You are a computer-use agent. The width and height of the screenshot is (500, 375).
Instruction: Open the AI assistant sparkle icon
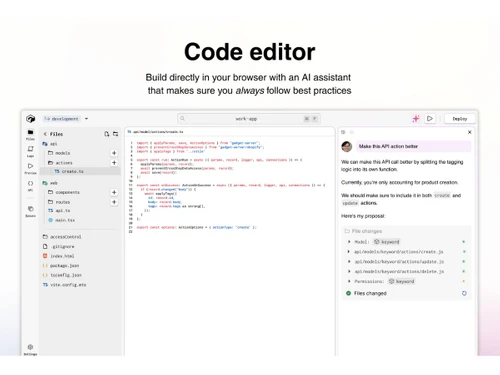[x=416, y=119]
